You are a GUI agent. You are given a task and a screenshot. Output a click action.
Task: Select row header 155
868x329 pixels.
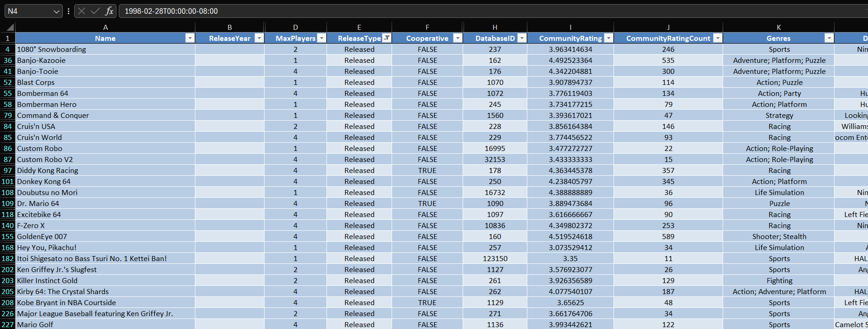click(8, 236)
